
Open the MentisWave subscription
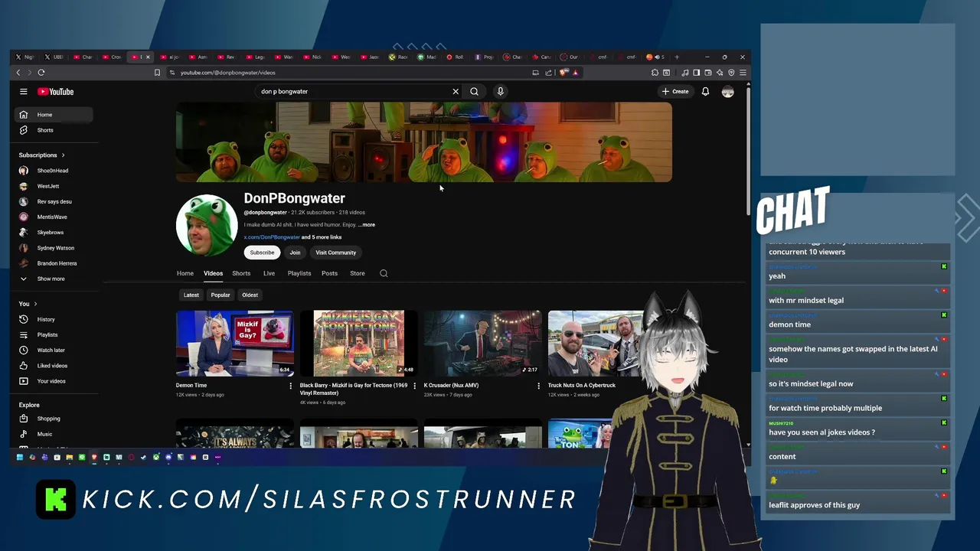point(54,217)
